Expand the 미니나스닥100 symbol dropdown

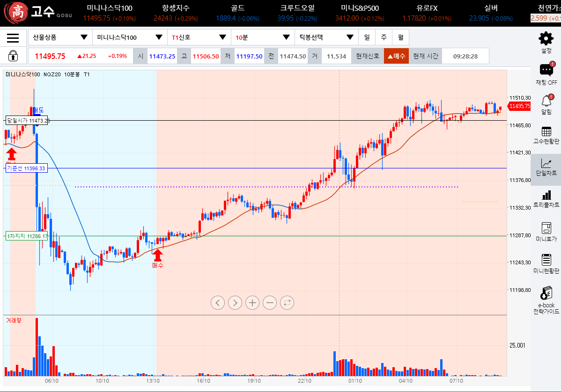pyautogui.click(x=130, y=37)
